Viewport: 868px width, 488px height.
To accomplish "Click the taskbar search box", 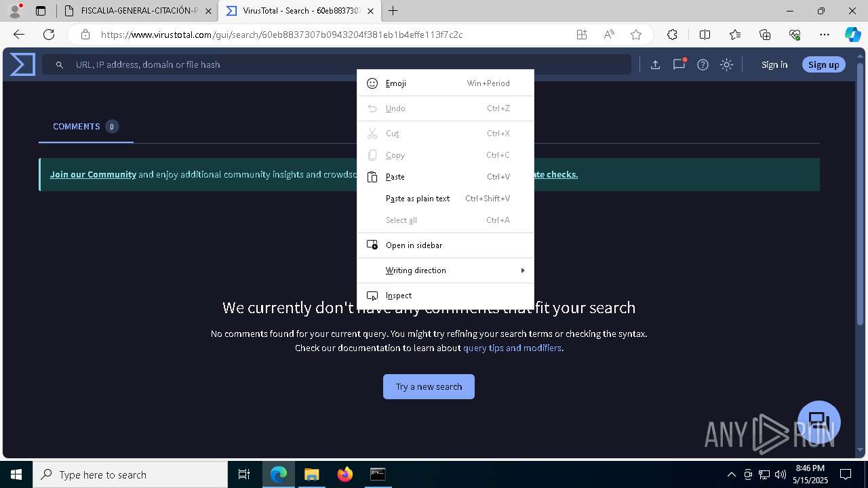I will (130, 474).
